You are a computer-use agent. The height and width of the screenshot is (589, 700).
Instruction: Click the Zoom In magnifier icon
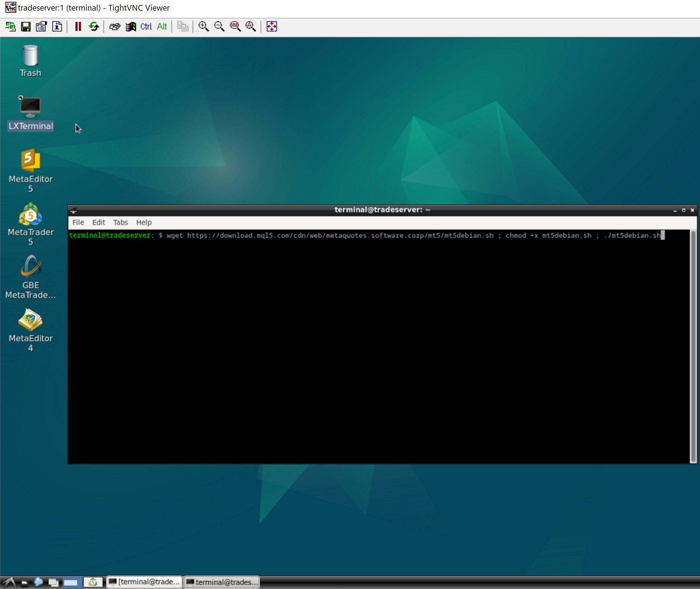(203, 26)
